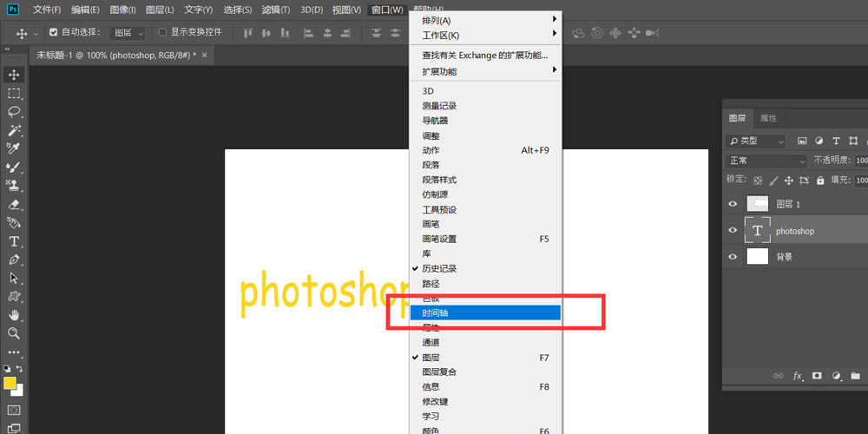Select the Magic Wand tool
This screenshot has height=434, width=868.
[x=14, y=130]
